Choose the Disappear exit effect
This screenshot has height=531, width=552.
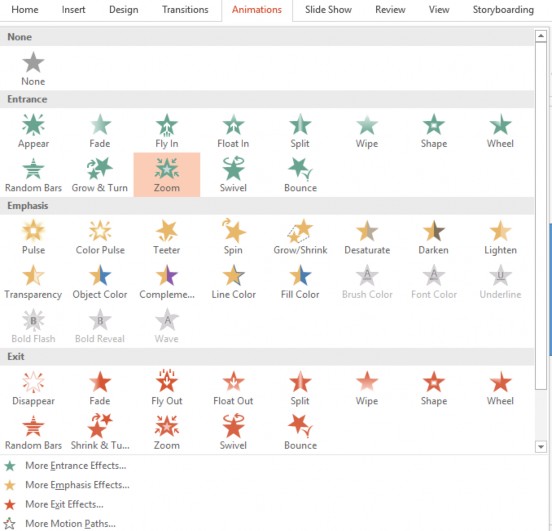(33, 388)
